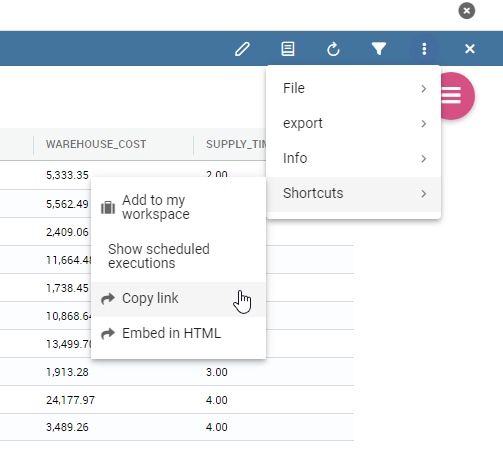Image resolution: width=503 pixels, height=455 pixels.
Task: Select the cell with value 24,177.97
Action: coord(70,400)
